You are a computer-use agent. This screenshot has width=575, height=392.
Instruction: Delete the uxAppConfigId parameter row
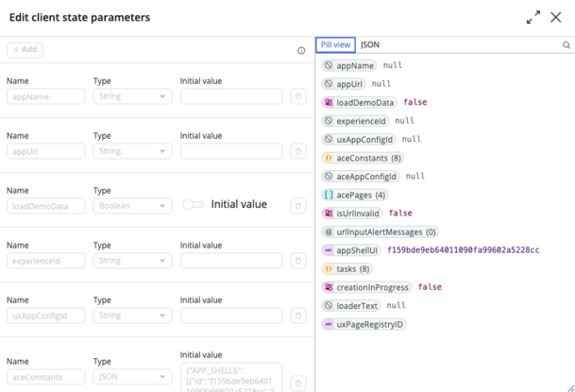pos(298,315)
